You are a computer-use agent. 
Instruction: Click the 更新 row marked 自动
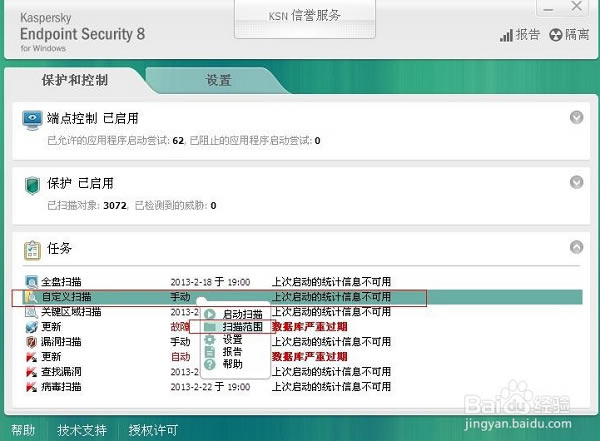(302, 357)
